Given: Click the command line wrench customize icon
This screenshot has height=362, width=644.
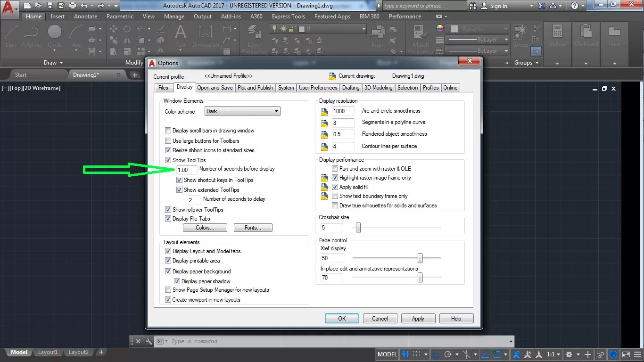Looking at the screenshot, I should (149, 341).
